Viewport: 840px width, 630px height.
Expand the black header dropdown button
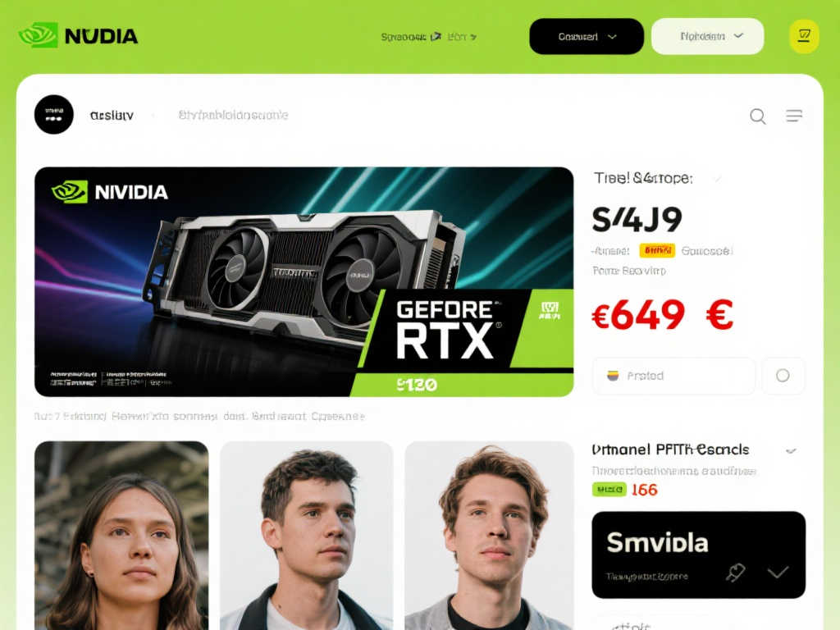[587, 36]
